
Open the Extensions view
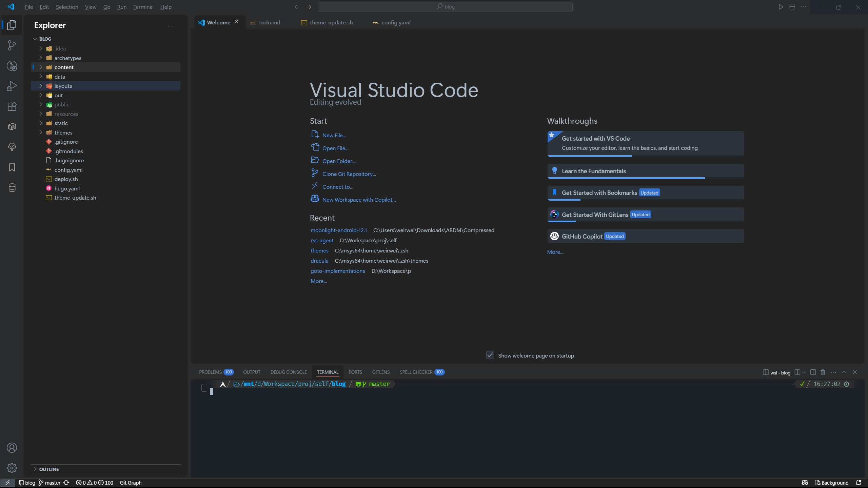pyautogui.click(x=12, y=106)
